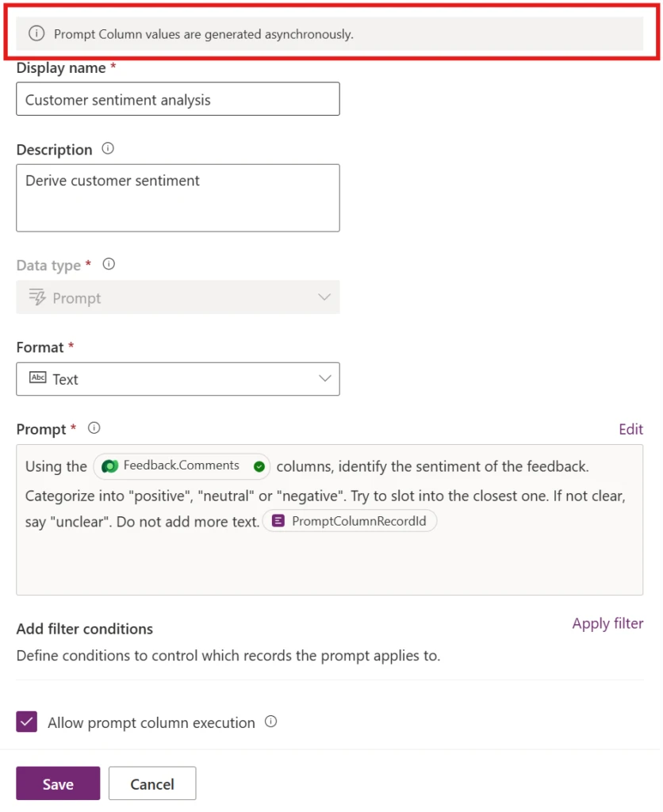
Task: Click the Prompt lightning icon in Data type
Action: [37, 297]
